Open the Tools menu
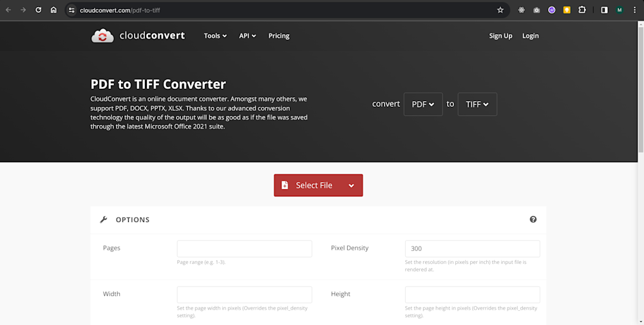Viewport: 644px width, 325px height. point(215,35)
